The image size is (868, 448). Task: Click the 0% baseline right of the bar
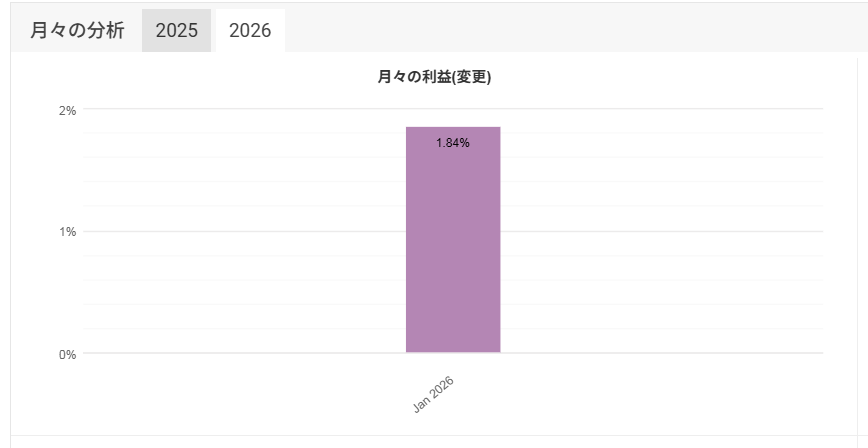(x=660, y=353)
